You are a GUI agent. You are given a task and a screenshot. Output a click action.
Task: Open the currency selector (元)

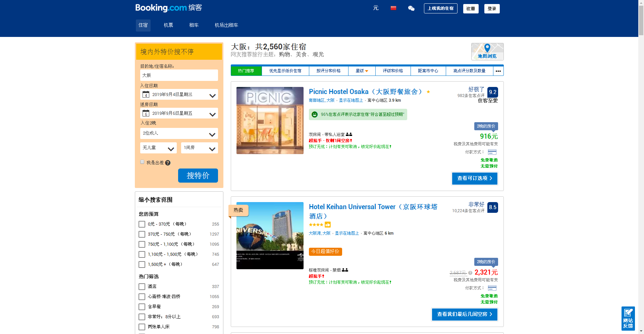pos(376,8)
